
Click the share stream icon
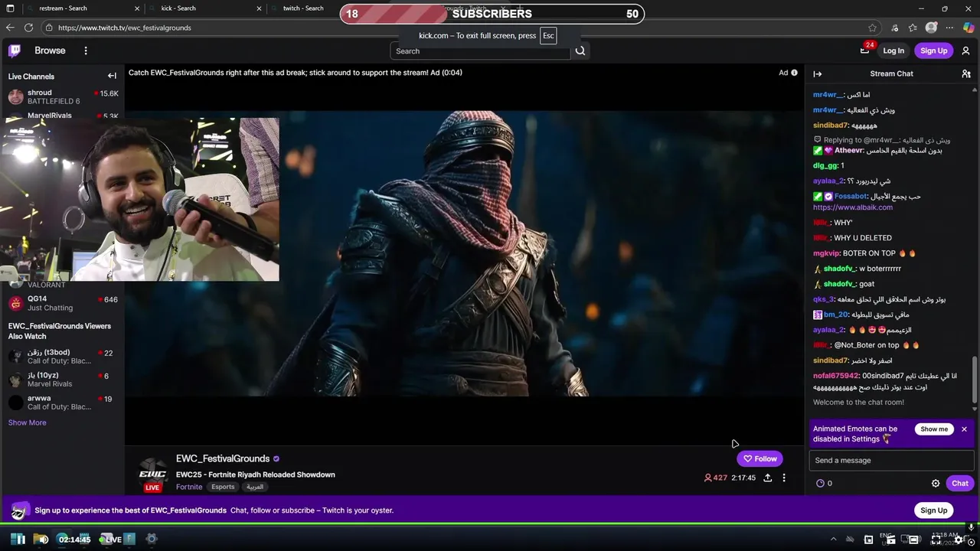767,478
